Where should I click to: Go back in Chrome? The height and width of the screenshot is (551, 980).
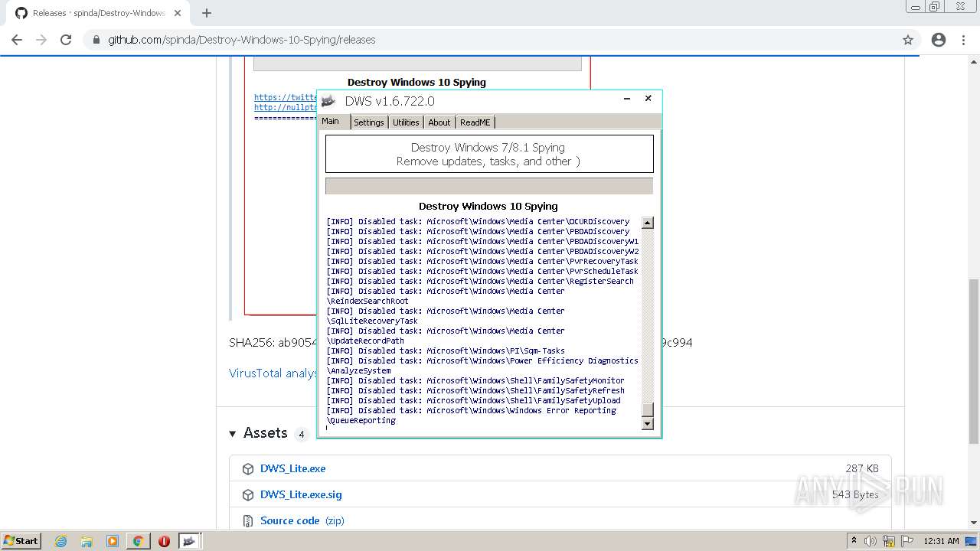[17, 40]
